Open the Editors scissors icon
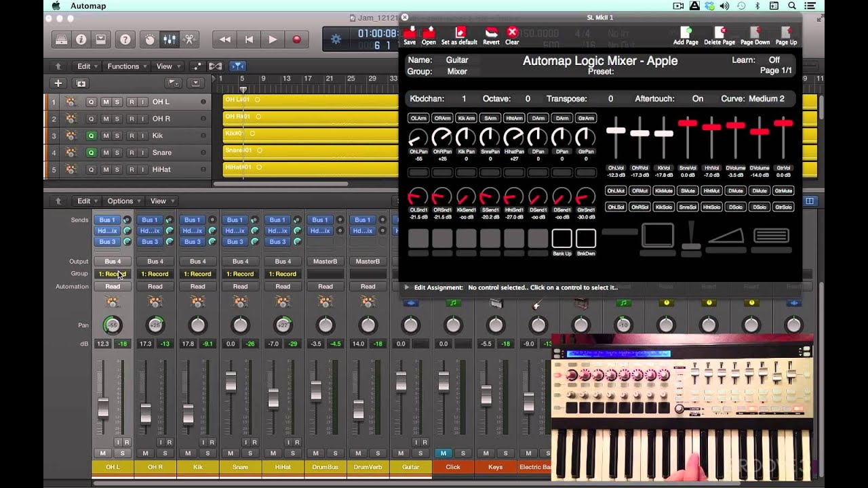 tap(189, 39)
